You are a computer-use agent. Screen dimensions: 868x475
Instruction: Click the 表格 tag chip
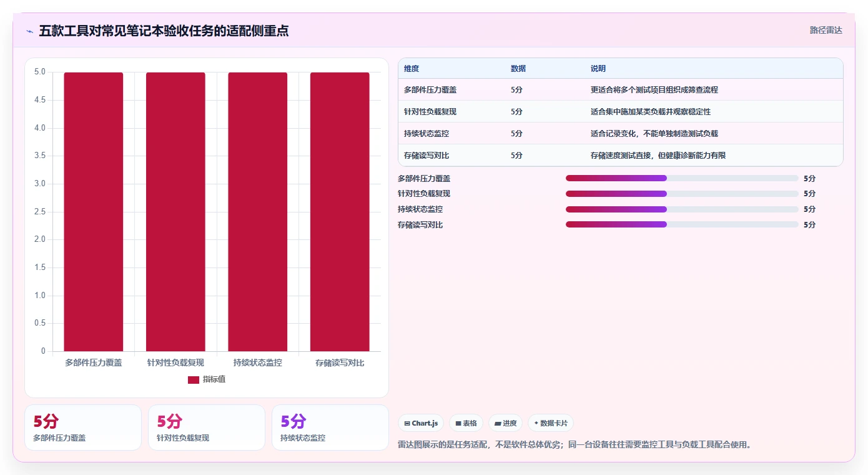pyautogui.click(x=466, y=423)
